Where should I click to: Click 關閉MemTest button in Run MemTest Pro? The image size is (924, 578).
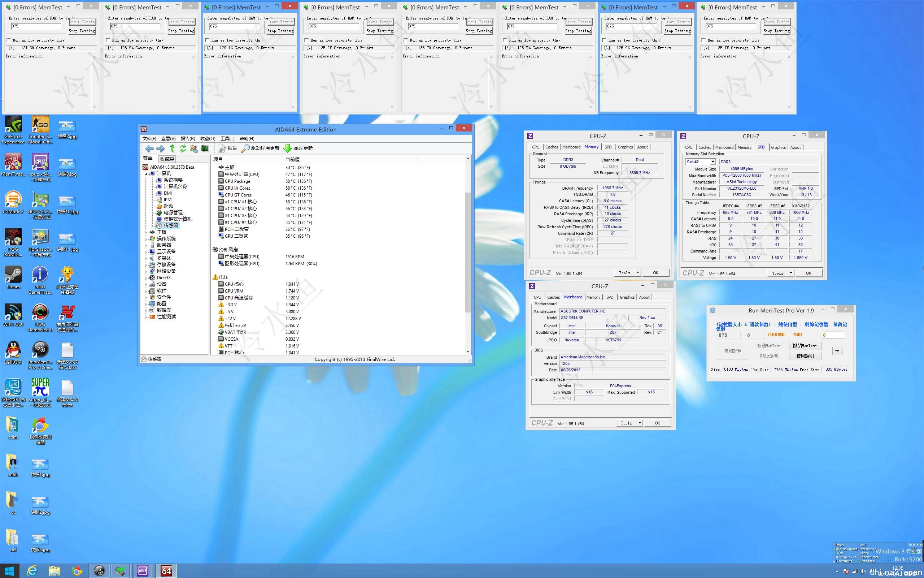tap(805, 346)
